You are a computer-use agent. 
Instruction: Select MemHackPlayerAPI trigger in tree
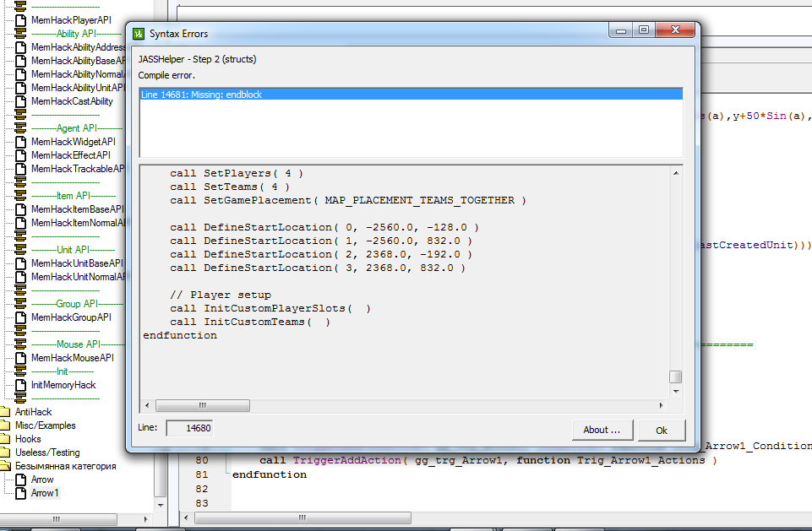(71, 20)
